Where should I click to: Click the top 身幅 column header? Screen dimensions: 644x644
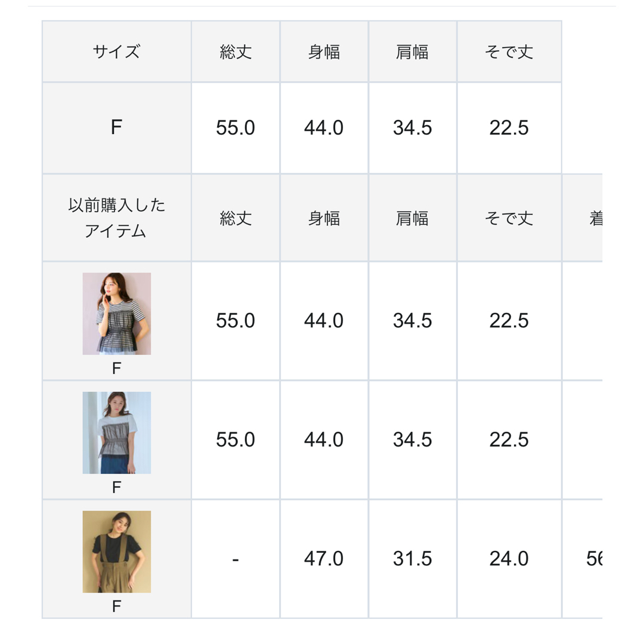click(x=324, y=52)
